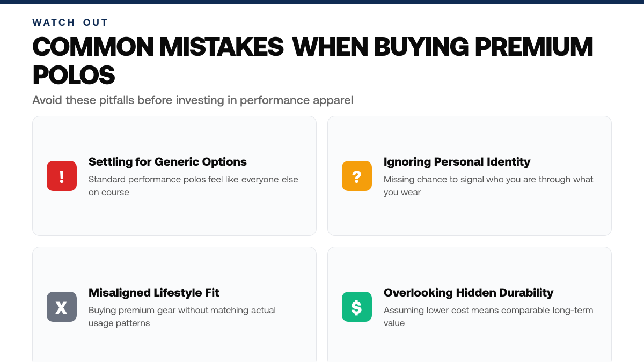Select the Misaligned Lifestyle Fit heading
Viewport: 644px width, 362px height.
(153, 293)
